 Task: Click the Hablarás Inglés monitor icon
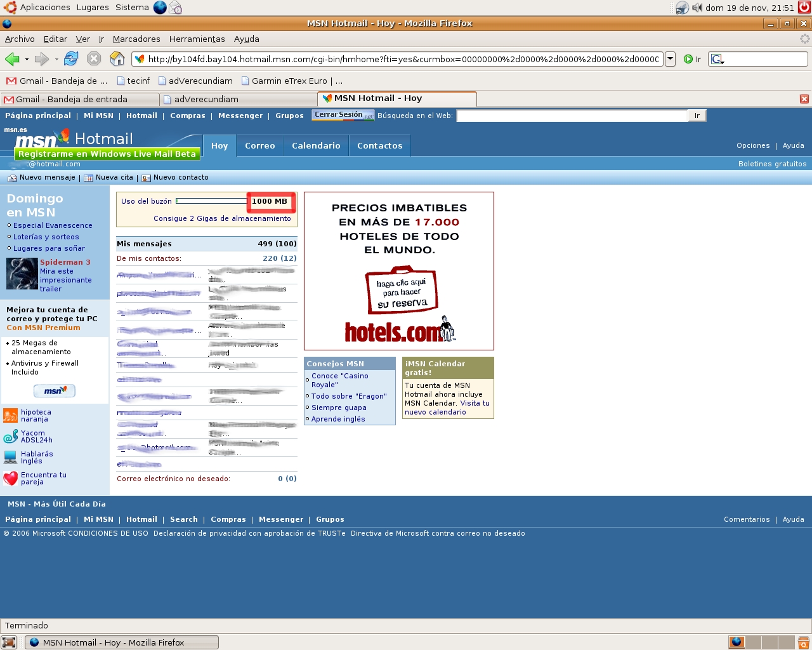(x=10, y=458)
